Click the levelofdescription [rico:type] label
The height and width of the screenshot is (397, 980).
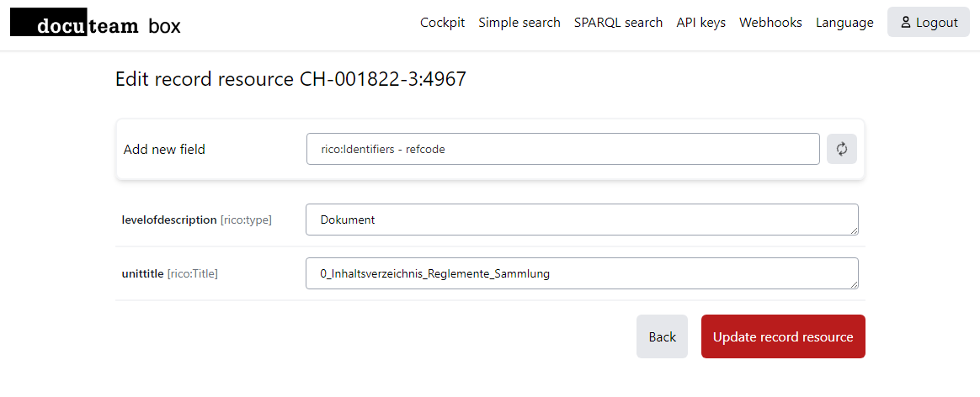point(197,220)
